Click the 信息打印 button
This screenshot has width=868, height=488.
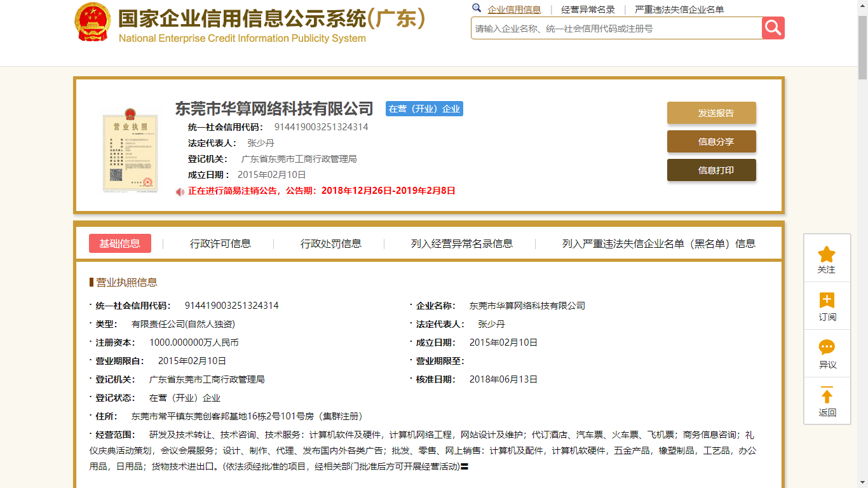712,170
